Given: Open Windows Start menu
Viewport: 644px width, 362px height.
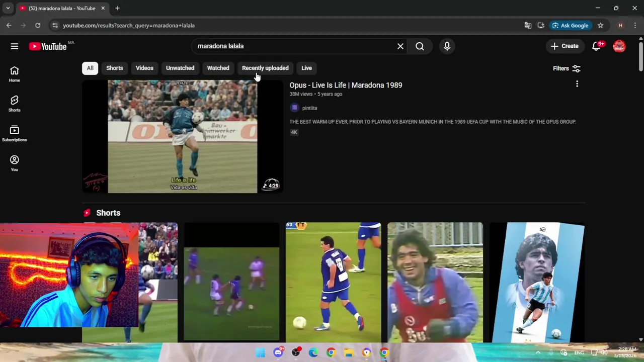Looking at the screenshot, I should (x=260, y=352).
